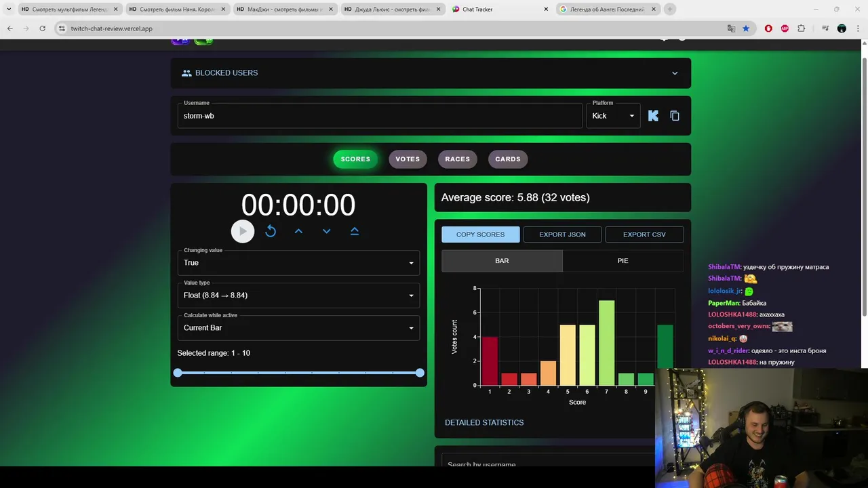Viewport: 868px width, 488px height.
Task: Click the timer display 00:00:00
Action: pos(298,205)
